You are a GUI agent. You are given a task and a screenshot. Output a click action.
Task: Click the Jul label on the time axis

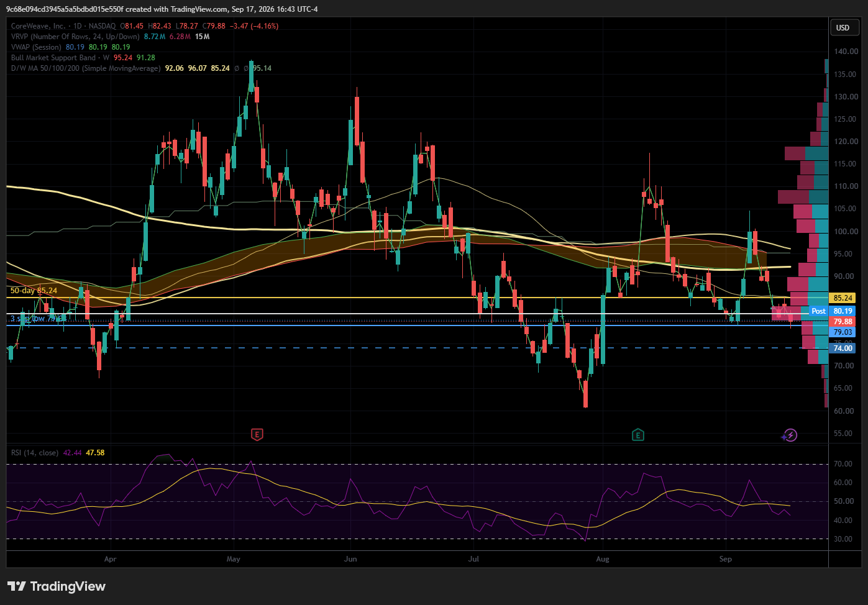[x=473, y=559]
